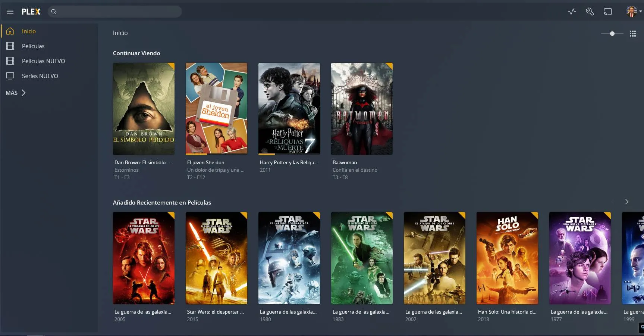Open Harry Potter Reliquias de la Muerte poster
Screen dimensions: 644x336
click(289, 109)
